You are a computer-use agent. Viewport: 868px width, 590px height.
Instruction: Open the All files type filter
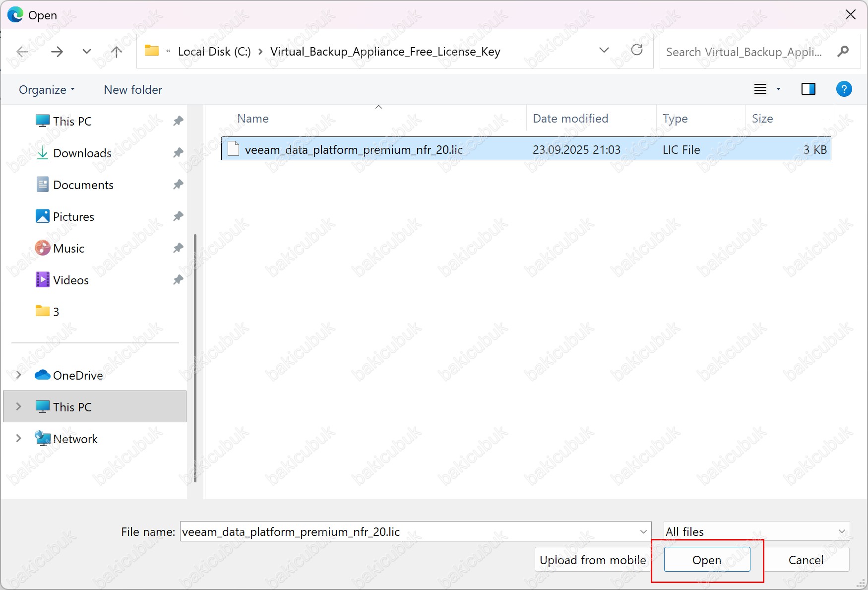(756, 531)
